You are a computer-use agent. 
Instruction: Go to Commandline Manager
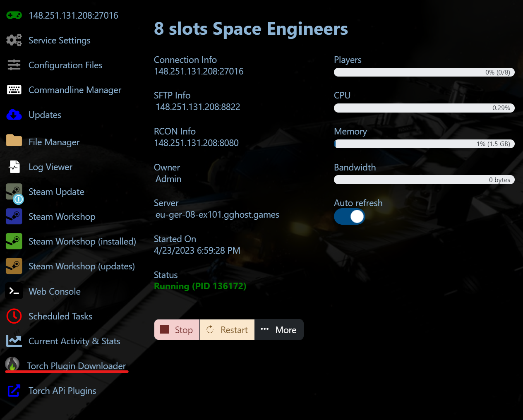pos(75,90)
